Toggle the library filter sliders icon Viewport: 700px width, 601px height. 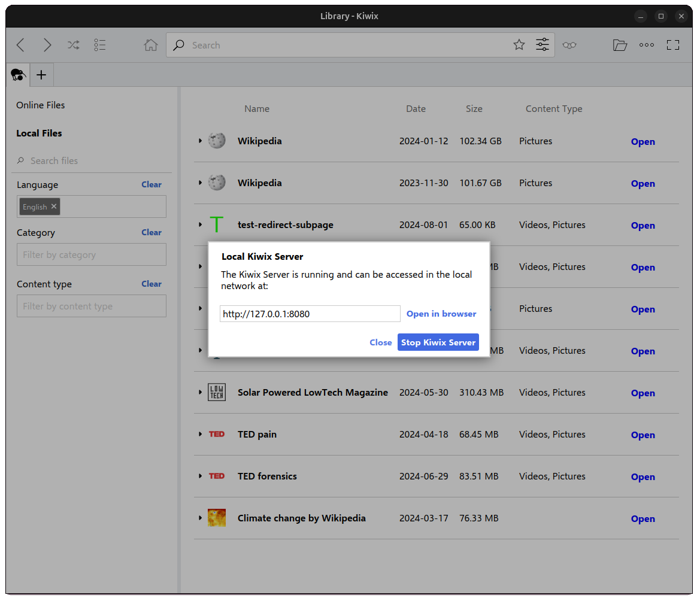coord(543,45)
